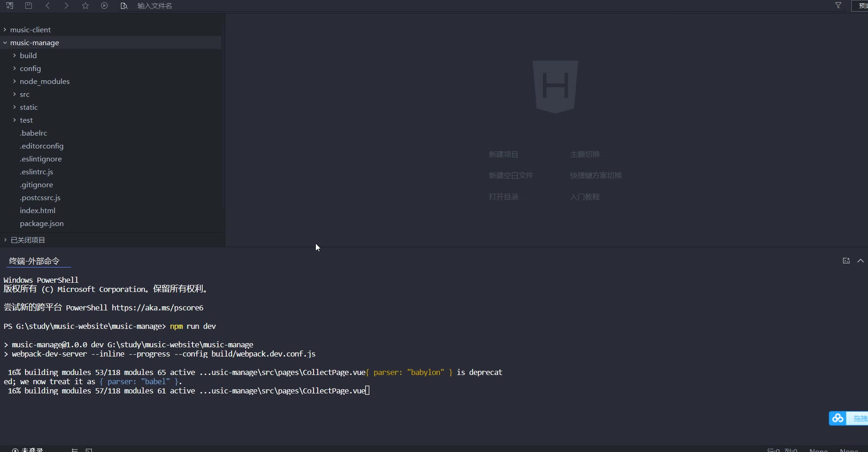The image size is (868, 452).
Task: Click the 入门教程 link
Action: (x=585, y=196)
